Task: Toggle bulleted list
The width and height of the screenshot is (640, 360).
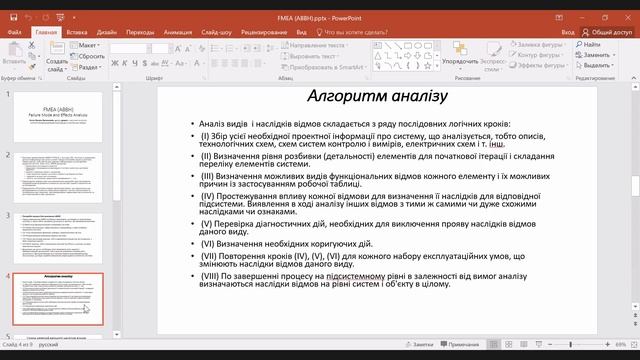Action: coord(216,49)
